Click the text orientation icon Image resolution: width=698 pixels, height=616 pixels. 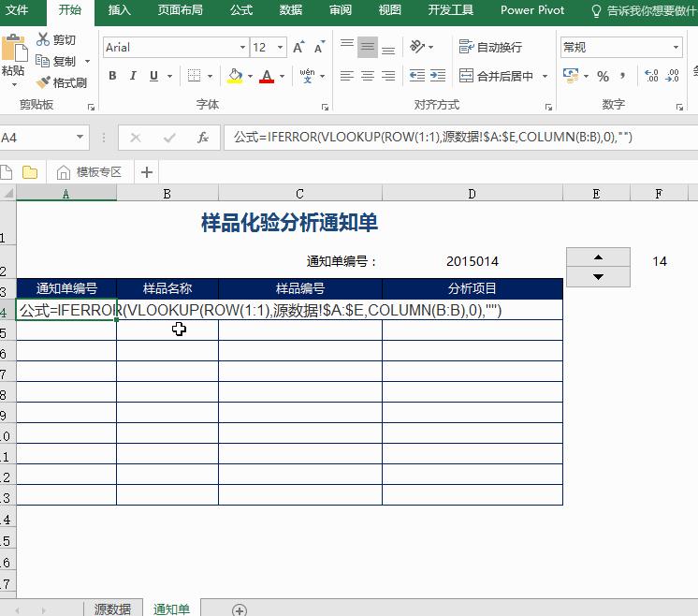[417, 46]
